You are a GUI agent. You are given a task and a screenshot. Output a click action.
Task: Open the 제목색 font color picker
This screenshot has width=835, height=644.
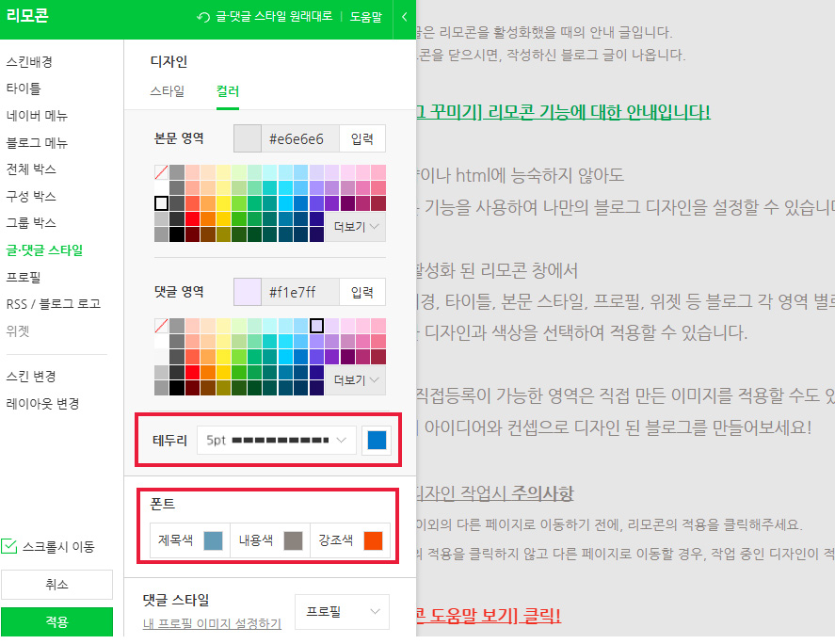coord(213,540)
